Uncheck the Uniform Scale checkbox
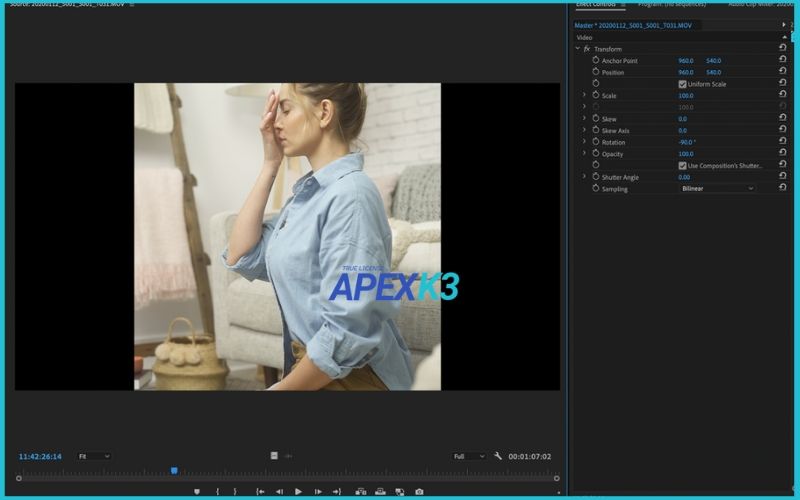Viewport: 800px width, 500px height. click(x=682, y=84)
